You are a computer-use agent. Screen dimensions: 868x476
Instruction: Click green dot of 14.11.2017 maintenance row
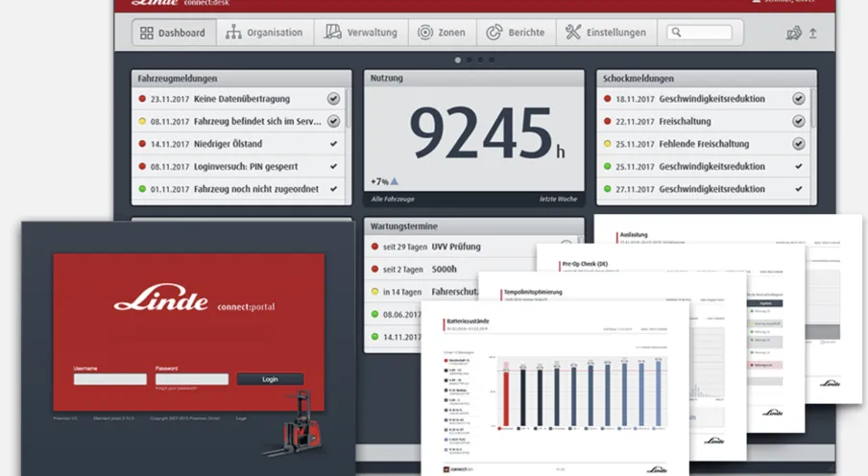374,337
